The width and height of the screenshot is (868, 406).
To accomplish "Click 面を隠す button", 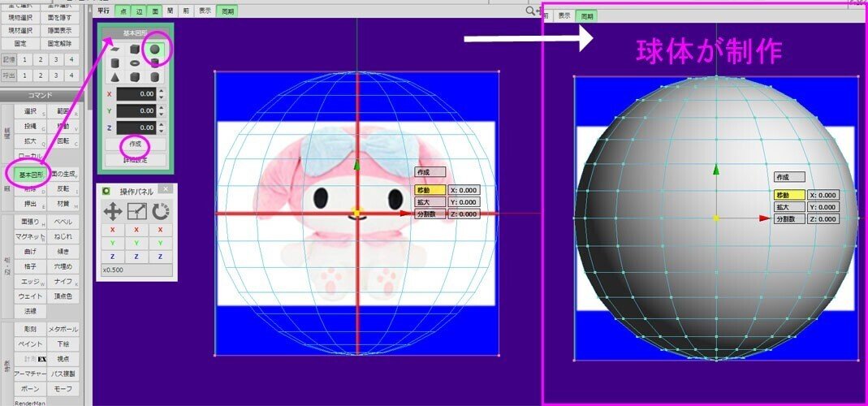I will [x=60, y=18].
